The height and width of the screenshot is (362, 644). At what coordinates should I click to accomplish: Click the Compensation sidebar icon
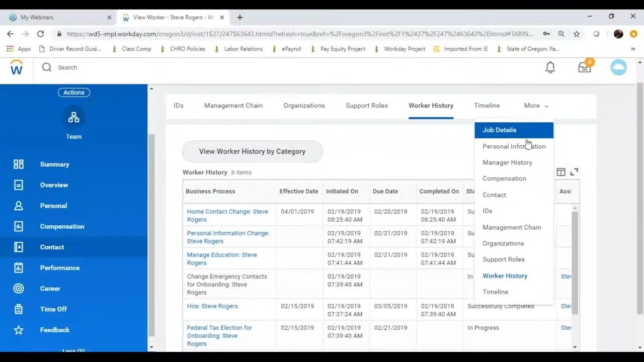coord(19,226)
